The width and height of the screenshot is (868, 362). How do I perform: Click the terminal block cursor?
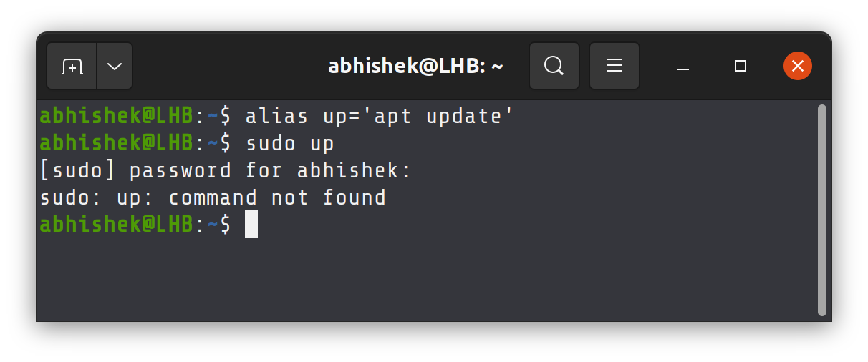tap(251, 225)
